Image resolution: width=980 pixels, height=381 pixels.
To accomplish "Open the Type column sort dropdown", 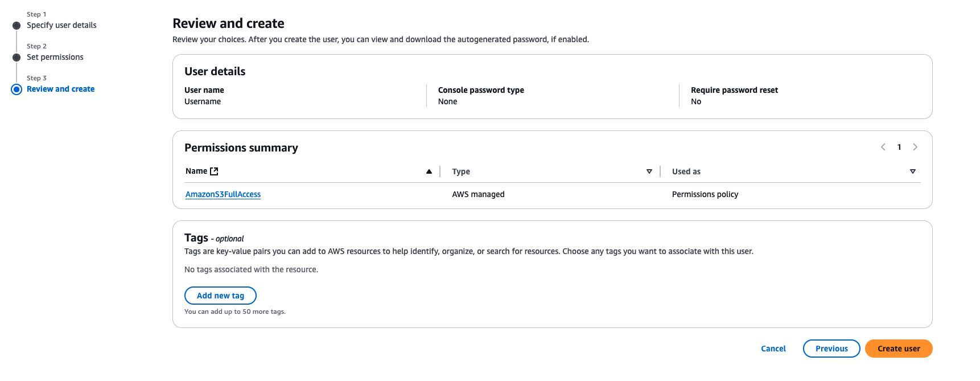I will pyautogui.click(x=649, y=171).
